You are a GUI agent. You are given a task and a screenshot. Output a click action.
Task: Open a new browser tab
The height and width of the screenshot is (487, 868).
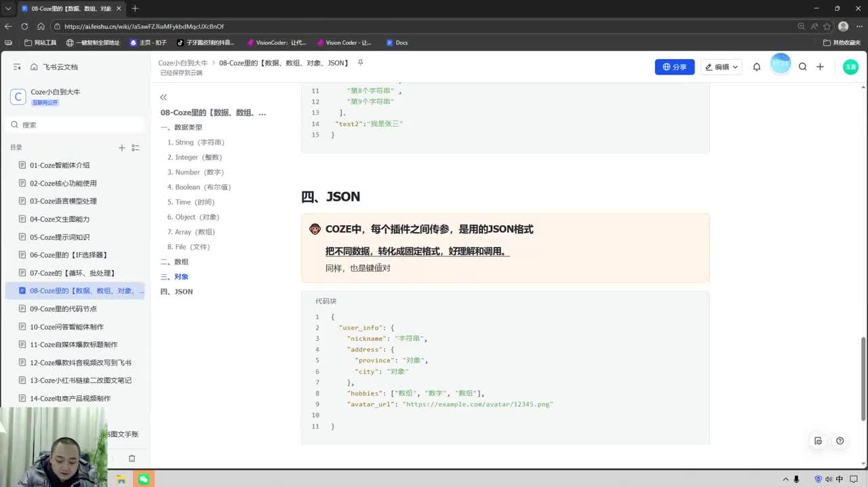pos(135,8)
